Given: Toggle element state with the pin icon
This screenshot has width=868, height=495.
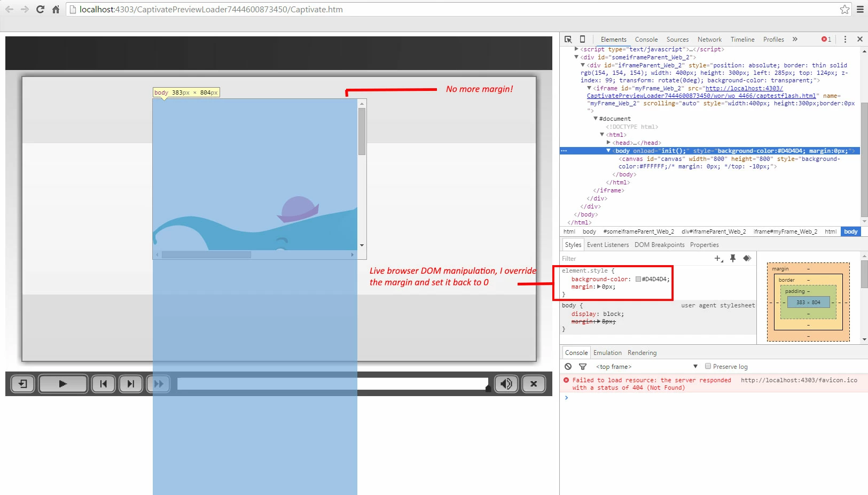Looking at the screenshot, I should tap(733, 258).
